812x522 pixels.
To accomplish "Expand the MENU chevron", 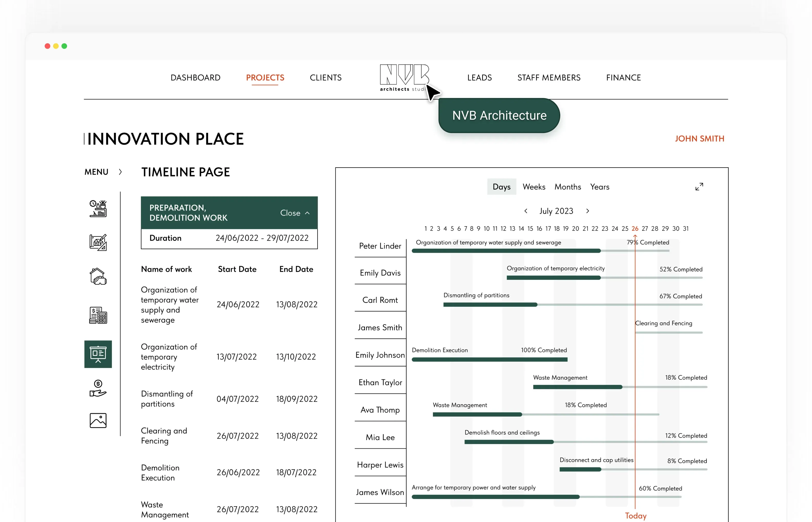I will coord(120,172).
